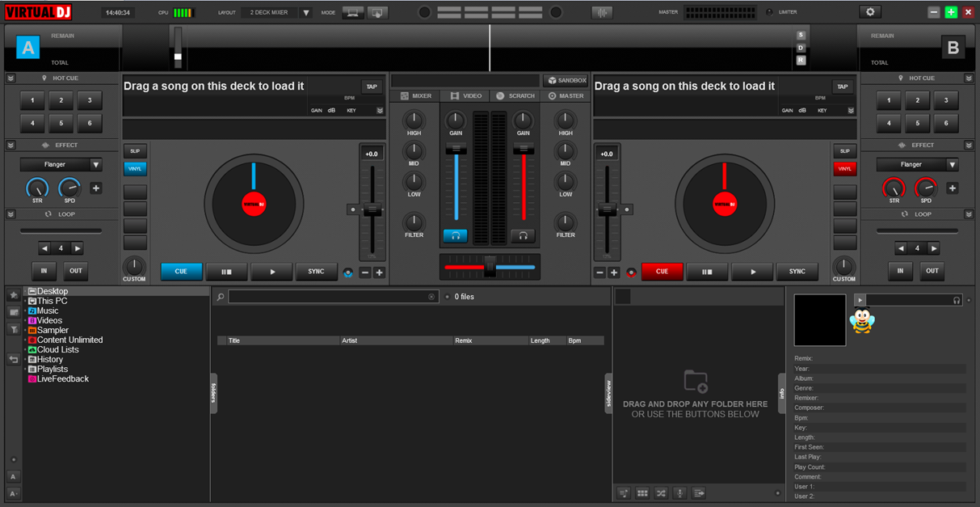
Task: Open the settings gear in the top bar
Action: 870,12
